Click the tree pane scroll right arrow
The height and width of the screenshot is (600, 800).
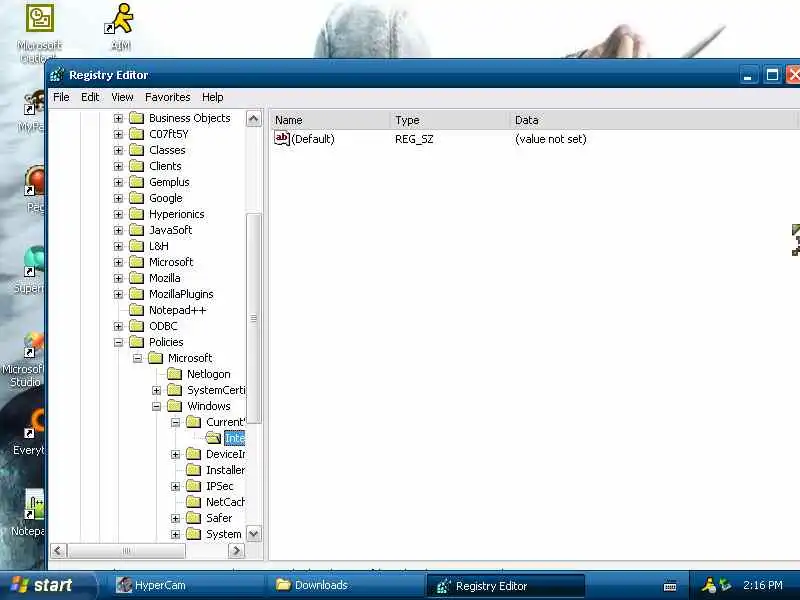(x=236, y=551)
